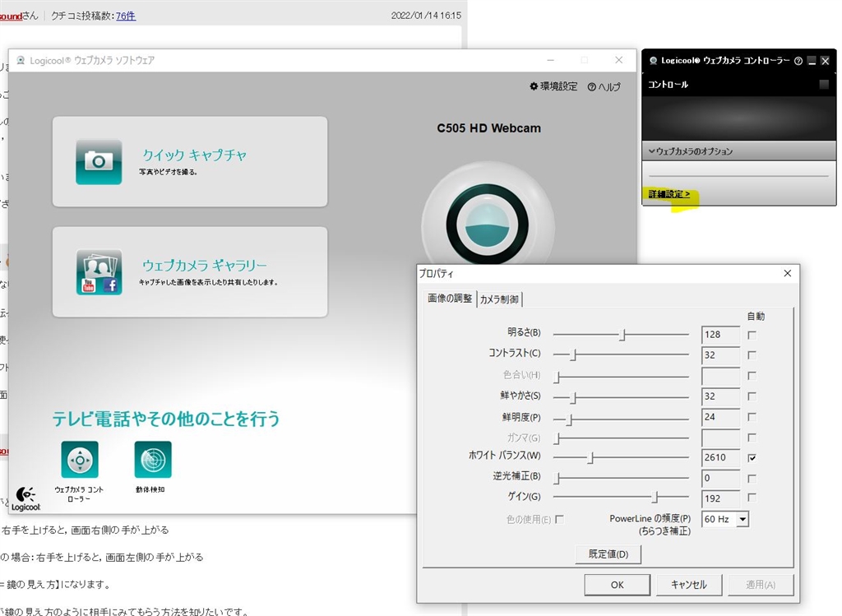Click the 適用(A) apply button
Image resolution: width=842 pixels, height=616 pixels.
761,584
